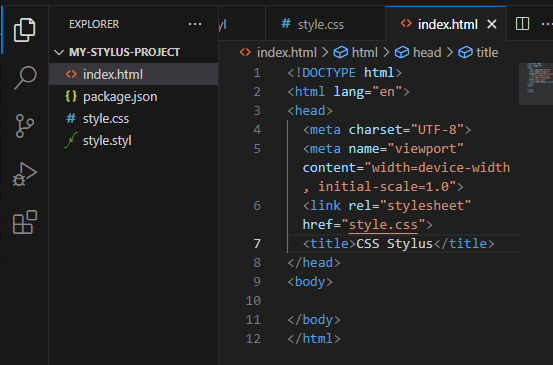This screenshot has height=365, width=553.
Task: Close the index.html editor tab
Action: pos(492,24)
